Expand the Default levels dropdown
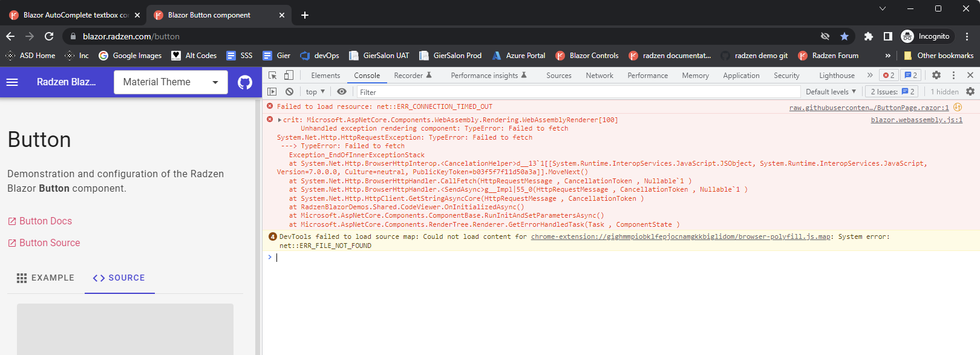Image resolution: width=980 pixels, height=355 pixels. click(x=831, y=92)
